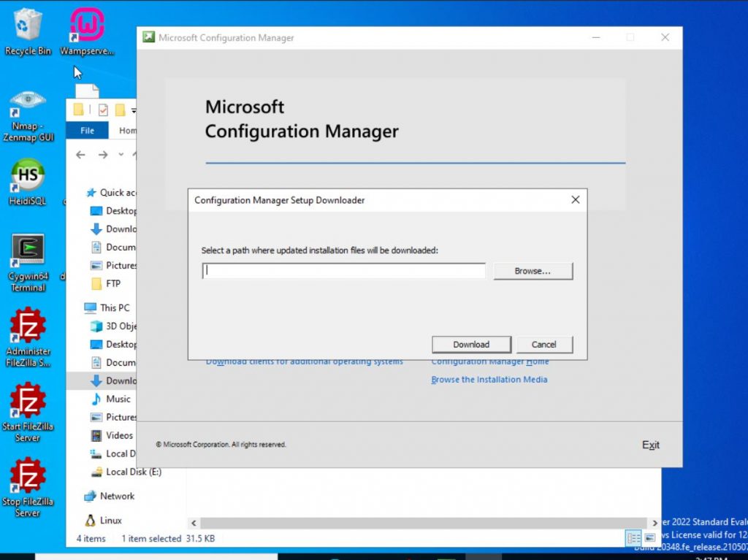Open the Recycle Bin
Image resolution: width=748 pixels, height=560 pixels.
pyautogui.click(x=28, y=22)
